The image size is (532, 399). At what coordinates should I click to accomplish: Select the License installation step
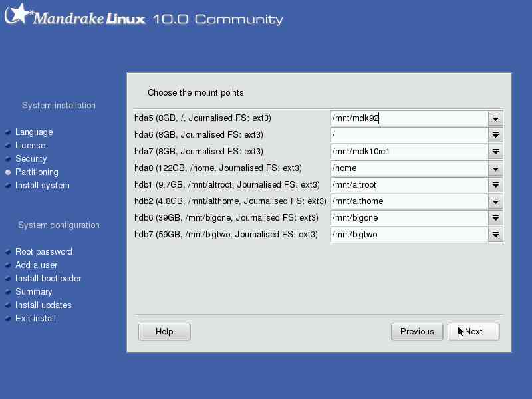click(x=30, y=145)
